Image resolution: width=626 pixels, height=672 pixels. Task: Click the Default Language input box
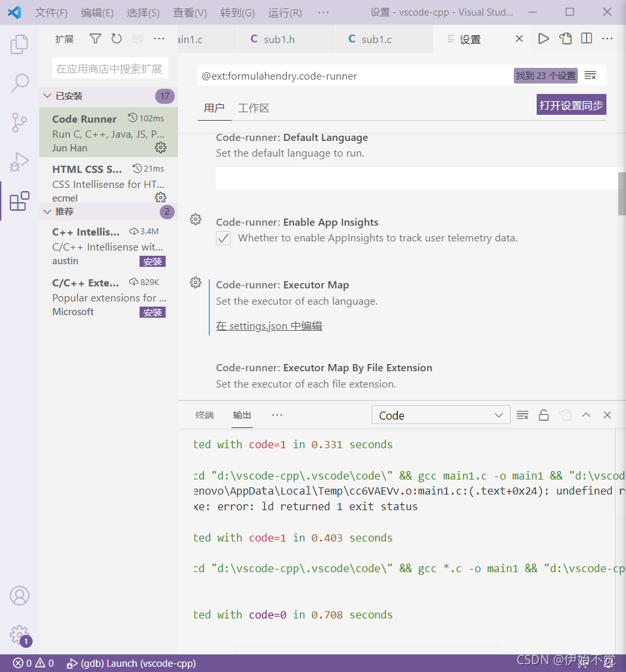[417, 178]
